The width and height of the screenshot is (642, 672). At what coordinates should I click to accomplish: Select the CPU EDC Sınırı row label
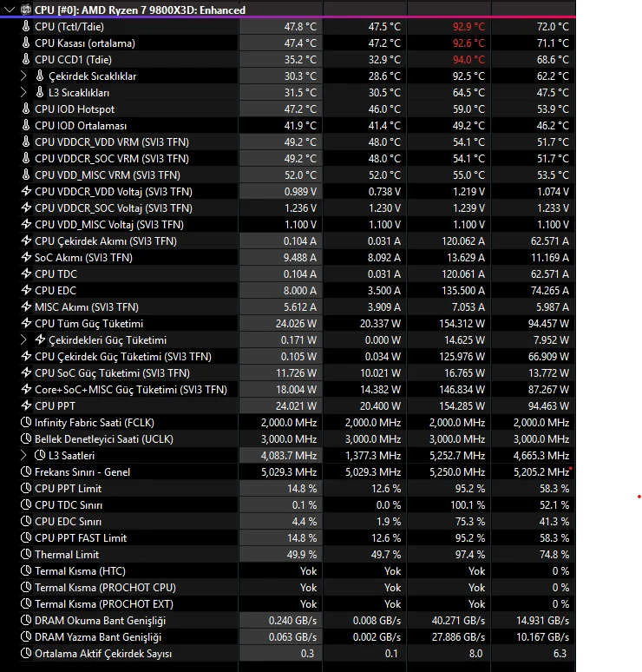68,522
